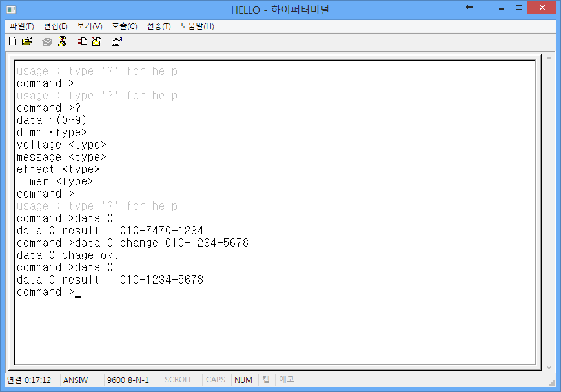
Task: Maximize the HyperTerminal window
Action: (519, 8)
